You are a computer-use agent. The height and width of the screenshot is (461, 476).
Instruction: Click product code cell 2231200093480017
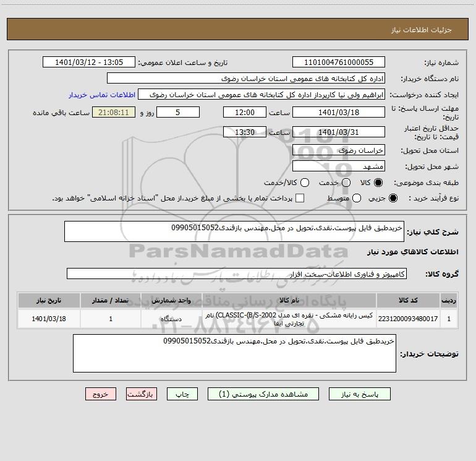(x=408, y=319)
